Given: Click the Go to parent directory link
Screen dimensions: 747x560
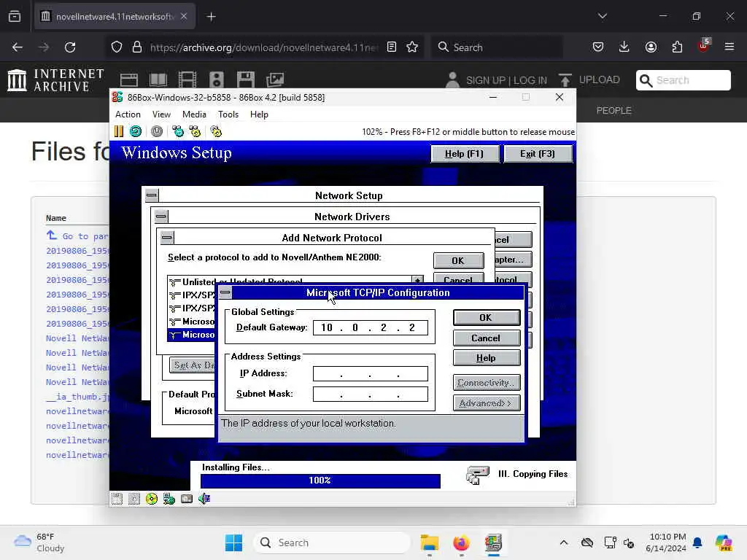Looking at the screenshot, I should click(x=78, y=236).
